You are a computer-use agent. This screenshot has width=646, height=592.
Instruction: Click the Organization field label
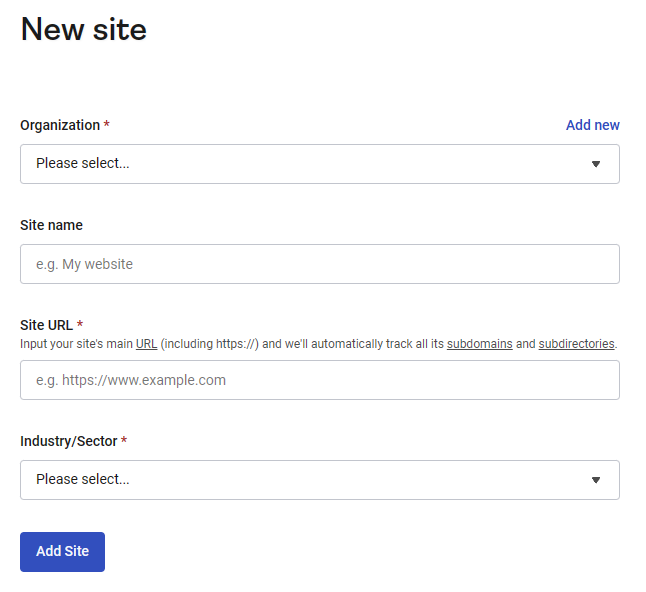(60, 125)
